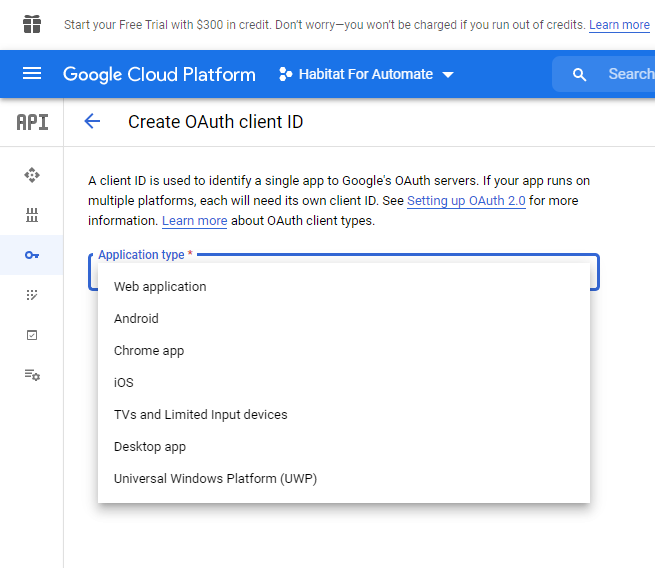Open Domain verification checkbox icon in sidebar

[x=32, y=335]
